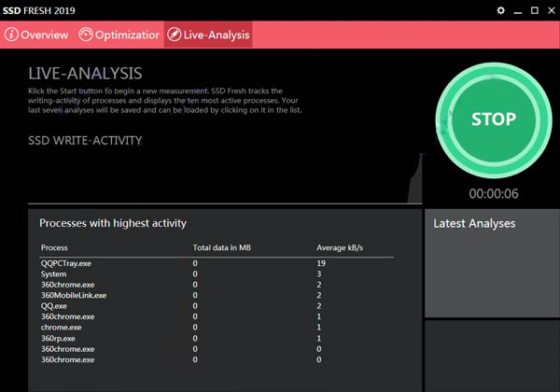Select the Live-Analysis tab
The height and width of the screenshot is (392, 560).
point(208,35)
